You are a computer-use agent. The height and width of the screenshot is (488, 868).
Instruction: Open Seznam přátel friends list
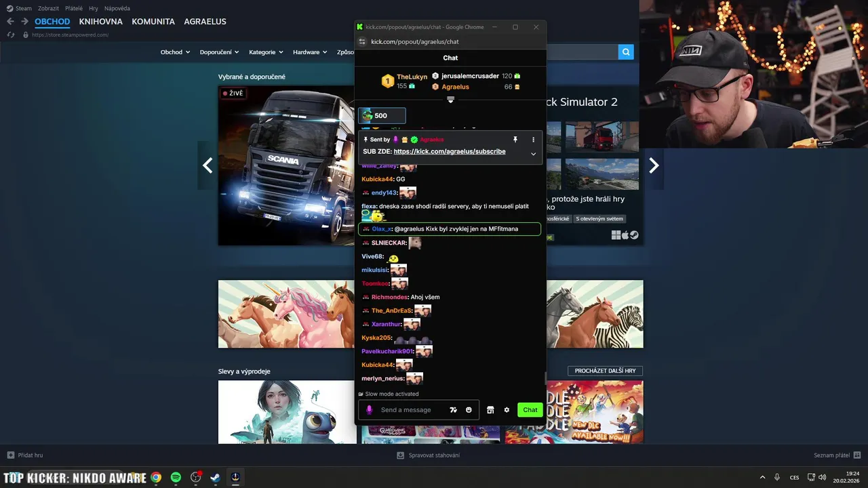[x=837, y=455]
